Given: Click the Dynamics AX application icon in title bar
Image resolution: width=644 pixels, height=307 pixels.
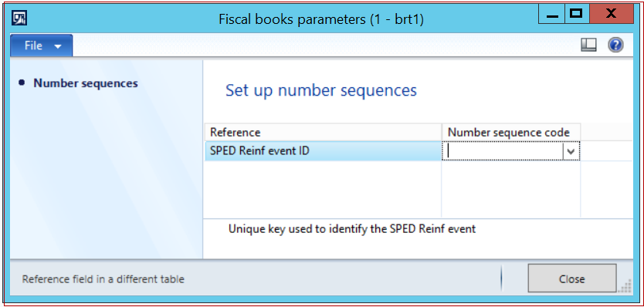Looking at the screenshot, I should (x=19, y=18).
